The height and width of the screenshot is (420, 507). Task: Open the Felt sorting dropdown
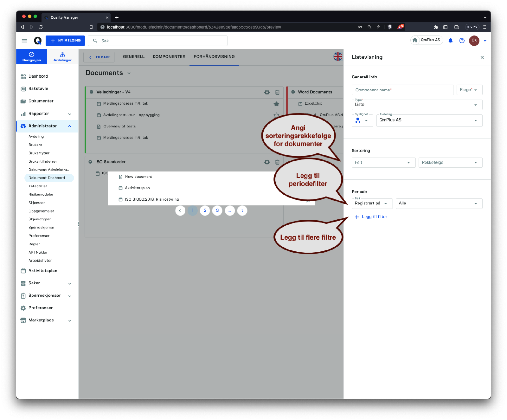[x=383, y=163]
